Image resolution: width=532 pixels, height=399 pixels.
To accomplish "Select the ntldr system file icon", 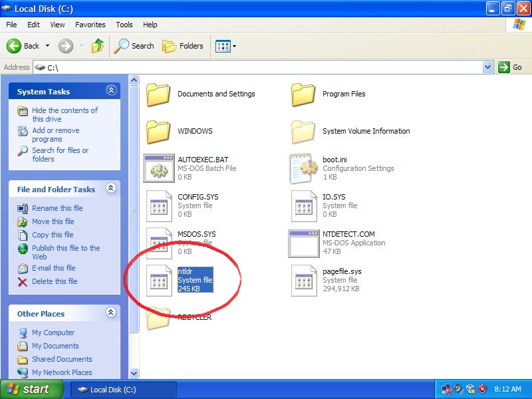I will (x=159, y=280).
